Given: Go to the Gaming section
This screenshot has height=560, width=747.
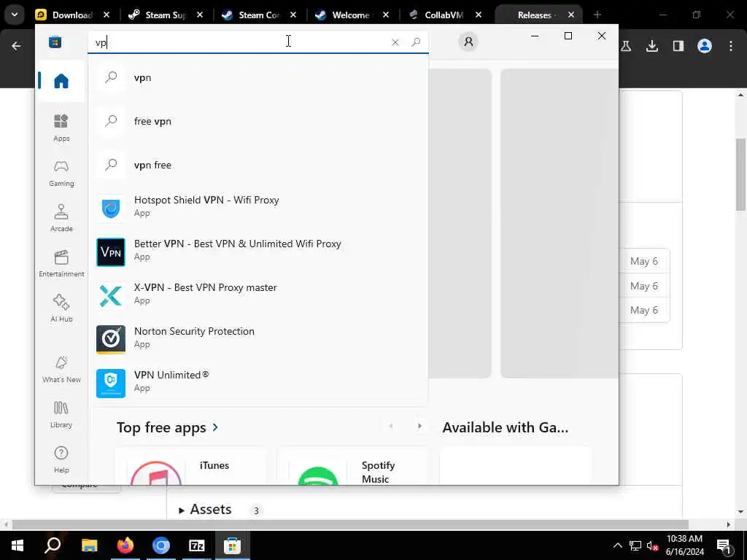Looking at the screenshot, I should point(61,174).
